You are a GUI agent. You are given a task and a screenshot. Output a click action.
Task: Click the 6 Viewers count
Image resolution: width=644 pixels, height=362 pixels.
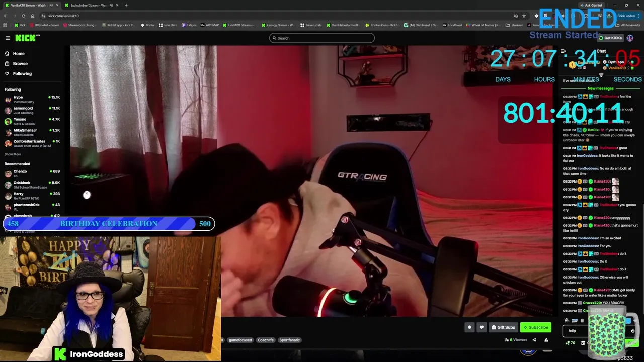point(516,340)
